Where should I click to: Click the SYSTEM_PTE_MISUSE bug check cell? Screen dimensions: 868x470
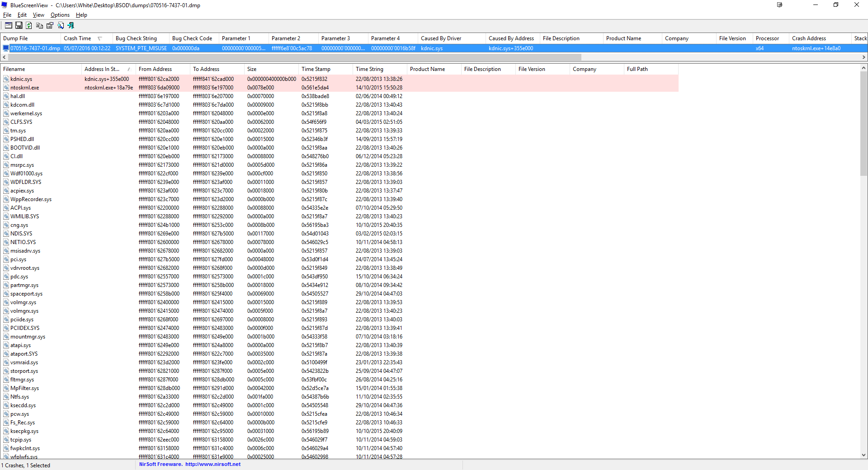pyautogui.click(x=141, y=48)
